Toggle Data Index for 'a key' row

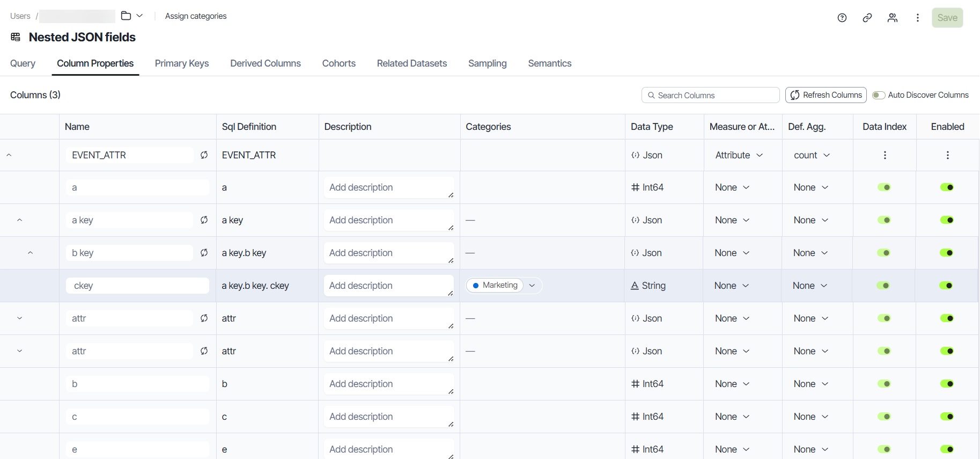click(x=884, y=220)
